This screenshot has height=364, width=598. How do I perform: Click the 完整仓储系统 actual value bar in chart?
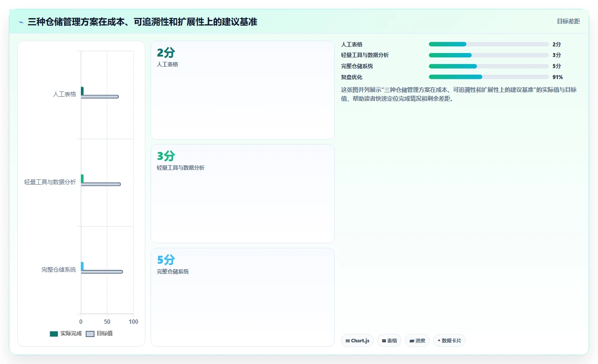[82, 266]
